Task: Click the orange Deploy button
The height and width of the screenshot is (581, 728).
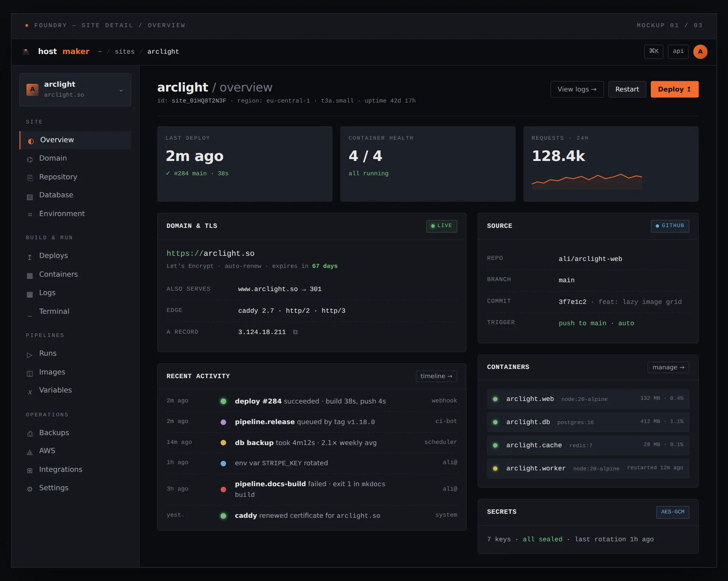Action: coord(674,89)
